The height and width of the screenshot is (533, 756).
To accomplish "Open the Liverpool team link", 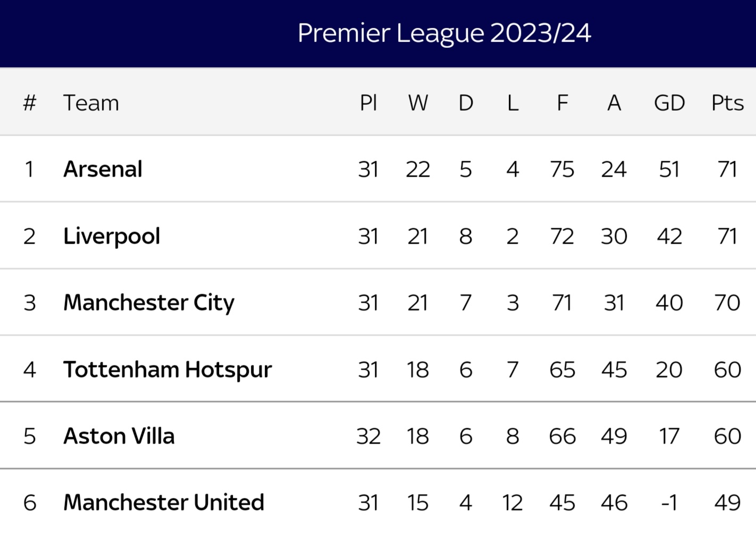I will (112, 236).
